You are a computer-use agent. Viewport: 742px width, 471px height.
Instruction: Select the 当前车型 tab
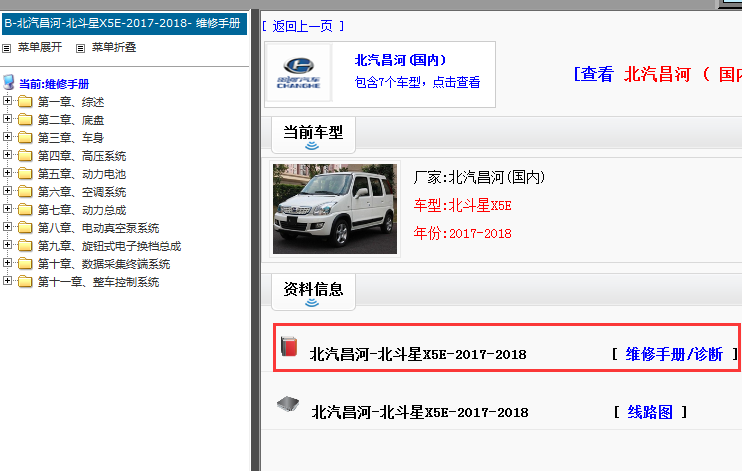click(313, 135)
